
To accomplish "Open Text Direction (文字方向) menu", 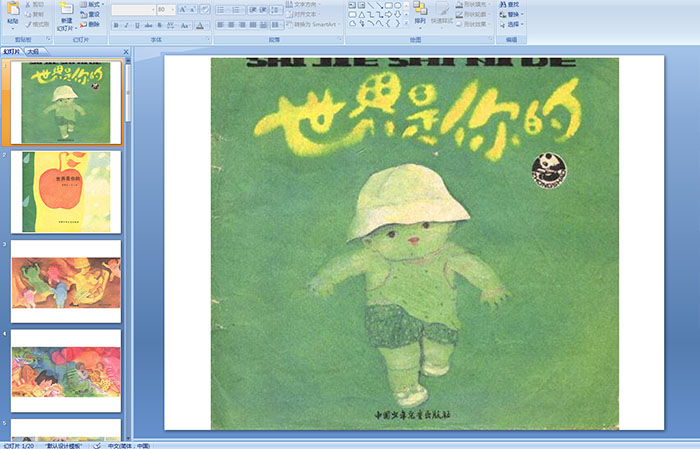I will tap(304, 4).
